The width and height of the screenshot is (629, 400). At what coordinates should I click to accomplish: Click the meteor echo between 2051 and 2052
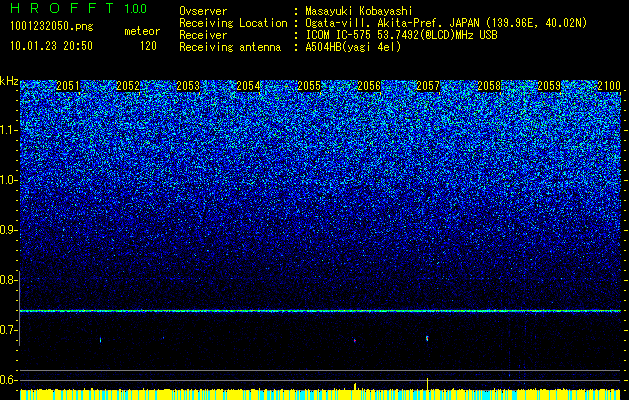(x=100, y=340)
